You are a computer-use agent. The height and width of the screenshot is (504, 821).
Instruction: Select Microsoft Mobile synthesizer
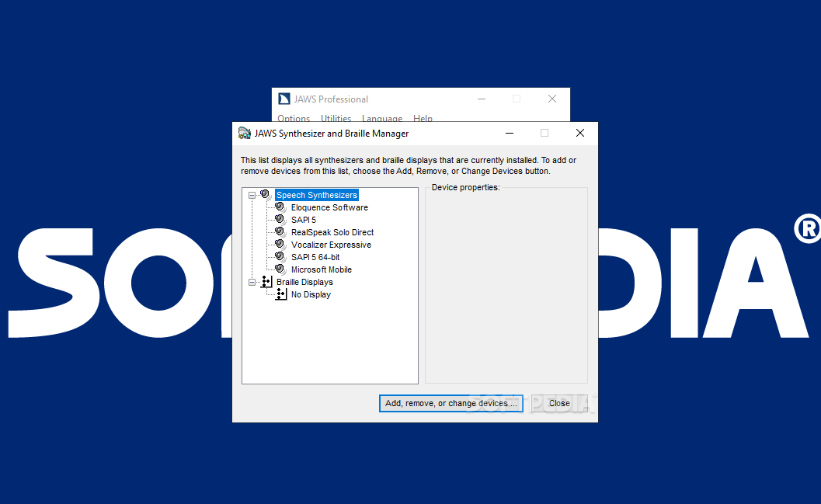pyautogui.click(x=322, y=269)
